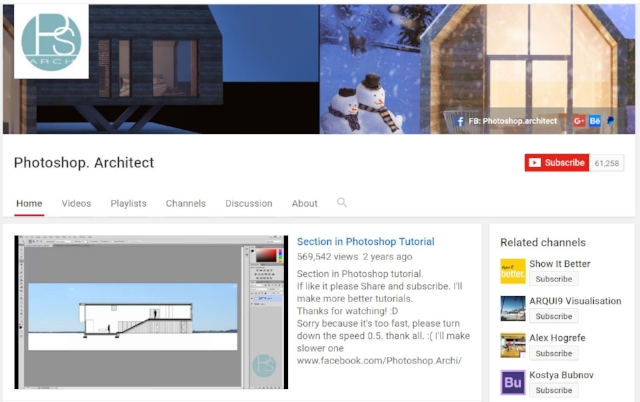Click the FB: Photoshop.architect banner link

[x=512, y=121]
